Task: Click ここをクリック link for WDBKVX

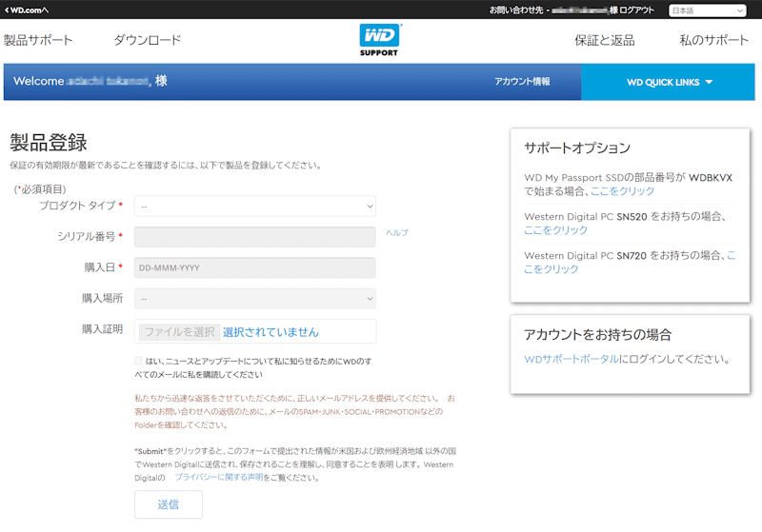Action: [622, 190]
